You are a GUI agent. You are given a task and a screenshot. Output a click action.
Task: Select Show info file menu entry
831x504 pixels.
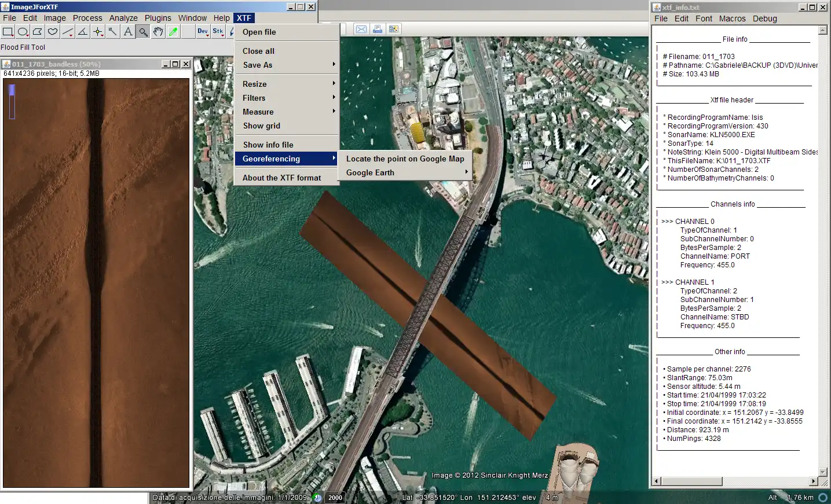tap(268, 145)
